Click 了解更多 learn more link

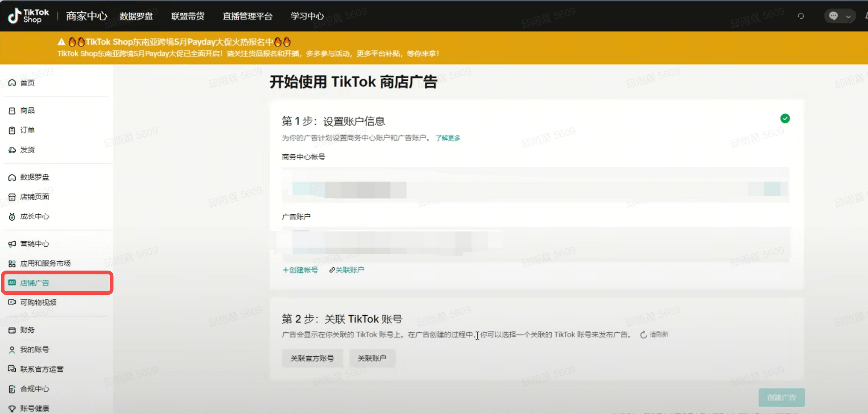[x=448, y=138]
